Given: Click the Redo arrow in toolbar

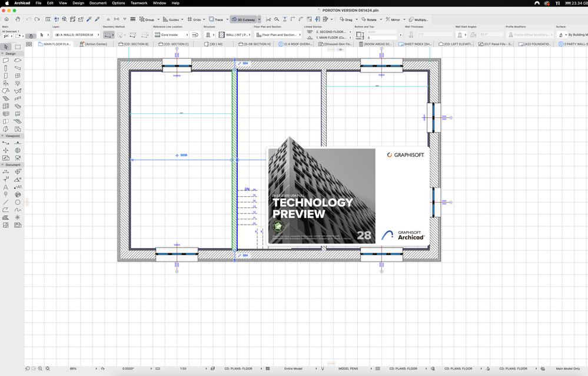Looking at the screenshot, I should click(36, 19).
